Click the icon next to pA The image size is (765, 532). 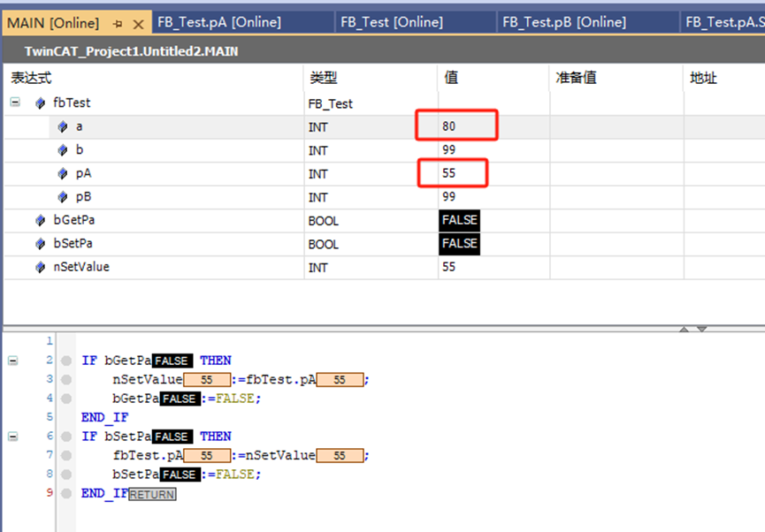63,174
